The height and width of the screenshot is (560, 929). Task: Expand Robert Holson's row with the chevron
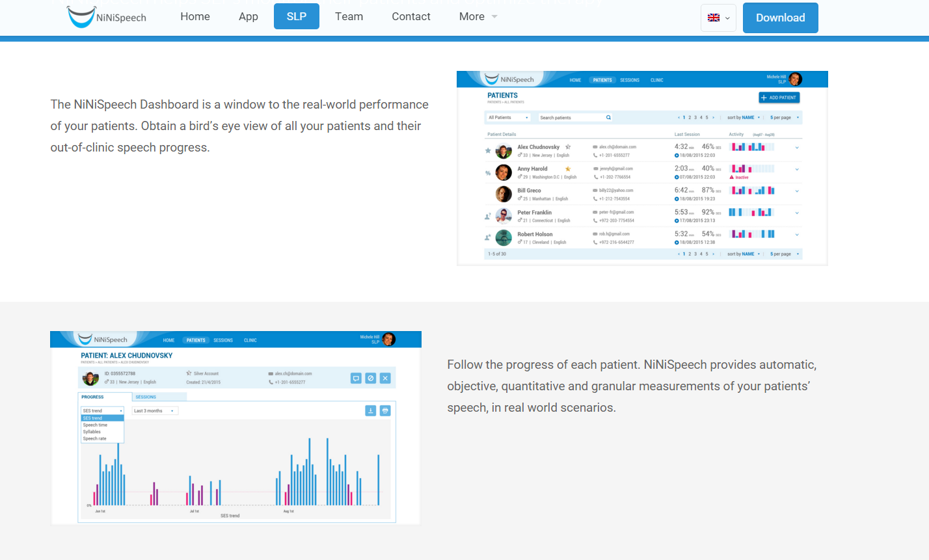click(x=797, y=235)
